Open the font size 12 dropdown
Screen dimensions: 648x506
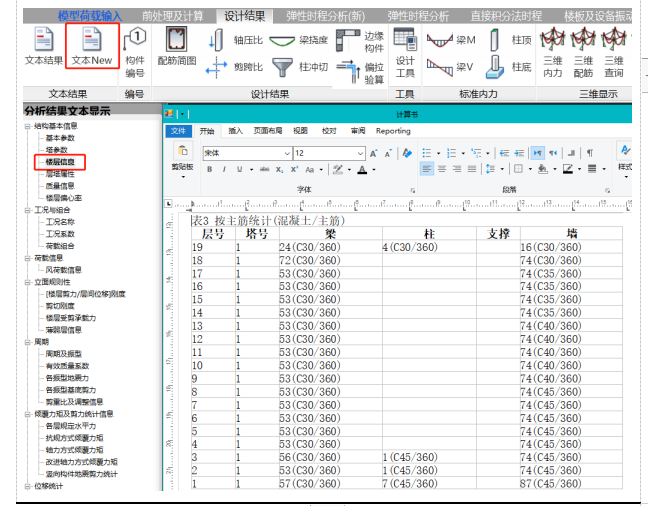coord(358,153)
